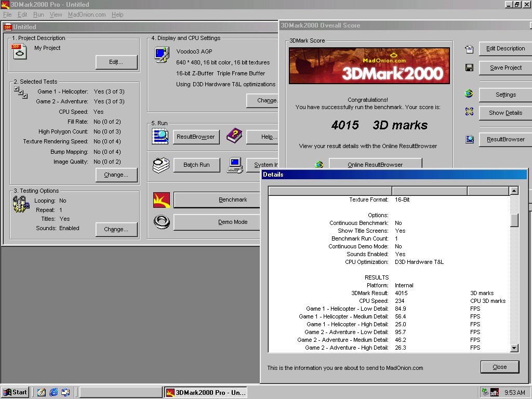Click the Batch Run stacked disks icon
This screenshot has width=532, height=399.
(x=161, y=165)
